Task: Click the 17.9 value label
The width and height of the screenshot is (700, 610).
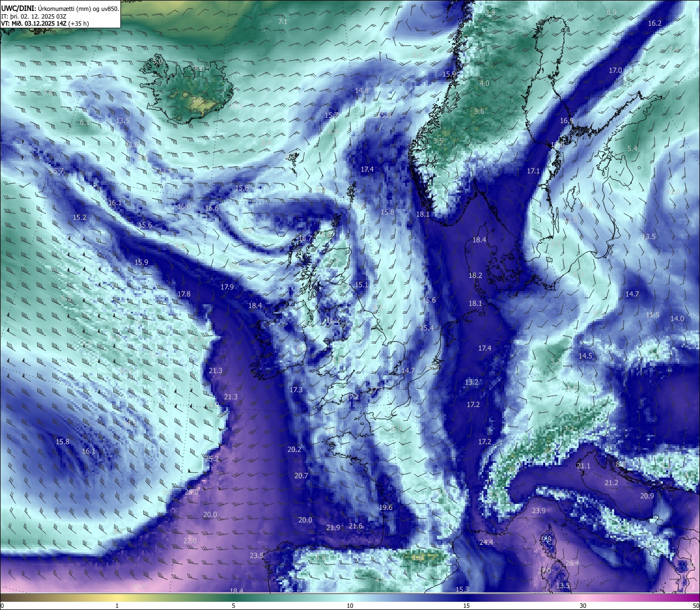Action: pyautogui.click(x=227, y=287)
